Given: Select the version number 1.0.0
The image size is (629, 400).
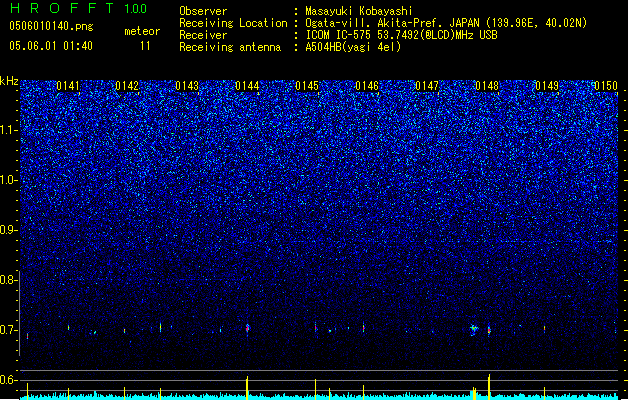Looking at the screenshot, I should (136, 9).
